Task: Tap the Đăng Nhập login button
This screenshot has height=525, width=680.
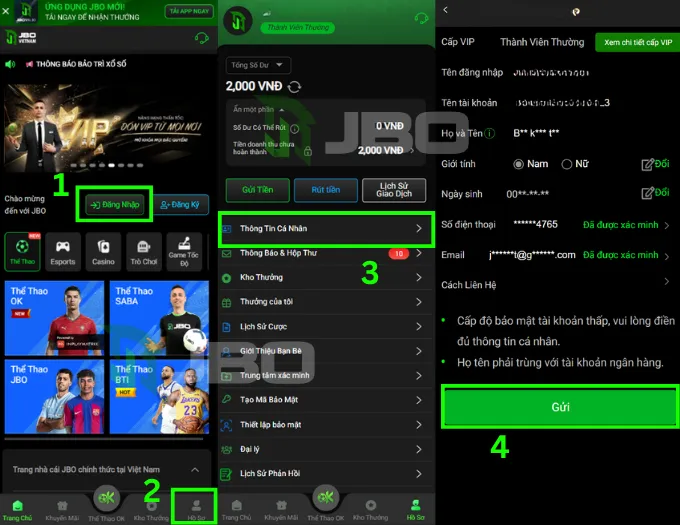Action: [x=114, y=205]
